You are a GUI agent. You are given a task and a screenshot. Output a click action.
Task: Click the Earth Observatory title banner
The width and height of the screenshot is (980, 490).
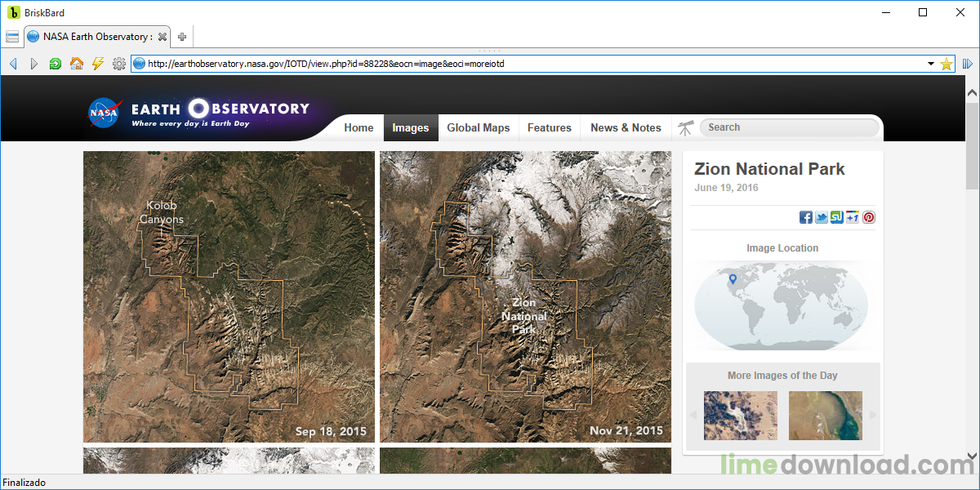pyautogui.click(x=220, y=114)
